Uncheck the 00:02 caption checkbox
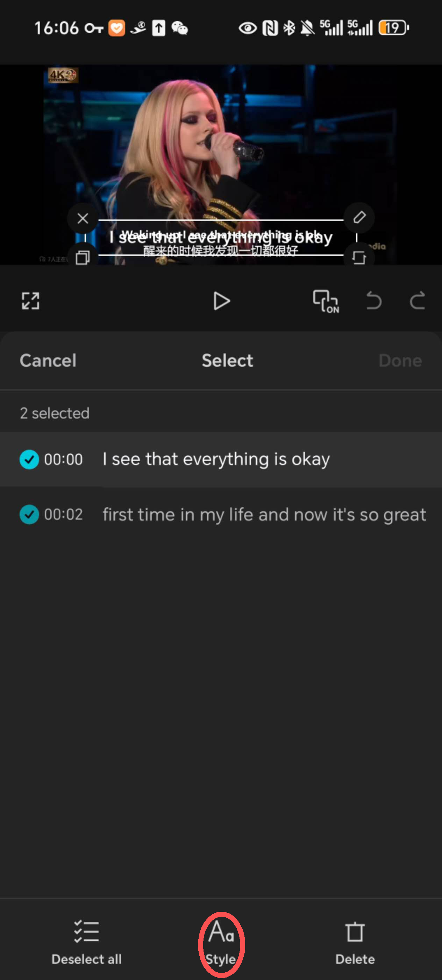 pos(29,514)
